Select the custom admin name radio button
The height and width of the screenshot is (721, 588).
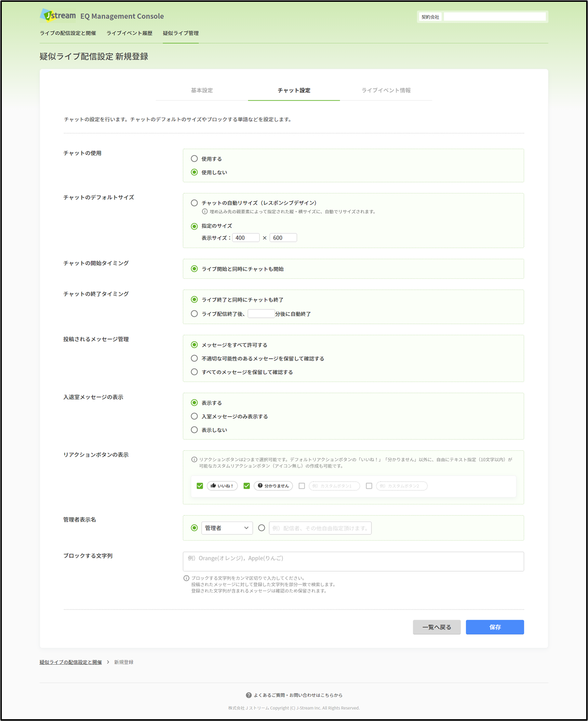pos(261,528)
